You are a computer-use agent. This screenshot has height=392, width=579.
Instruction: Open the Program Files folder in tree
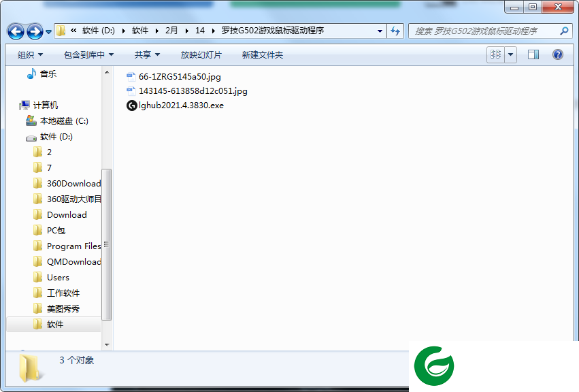tap(73, 246)
